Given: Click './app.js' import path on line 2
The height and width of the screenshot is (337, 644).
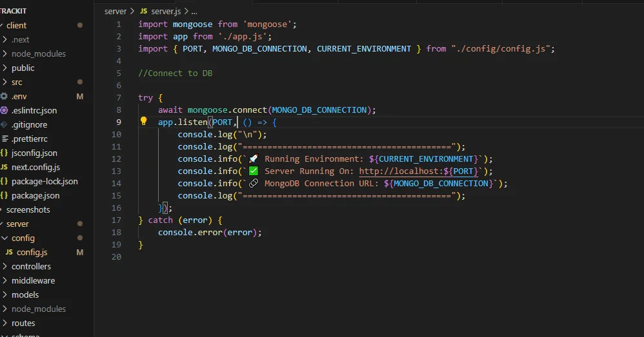Looking at the screenshot, I should (245, 37).
